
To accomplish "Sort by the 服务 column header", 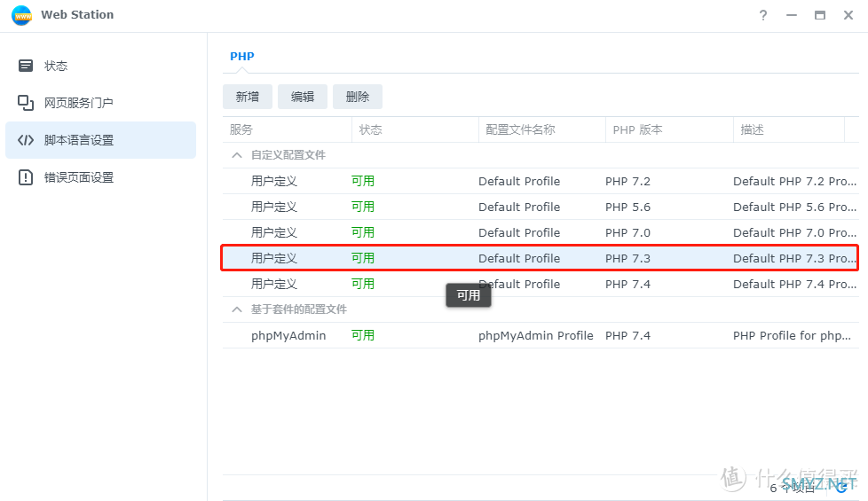I will coord(287,130).
